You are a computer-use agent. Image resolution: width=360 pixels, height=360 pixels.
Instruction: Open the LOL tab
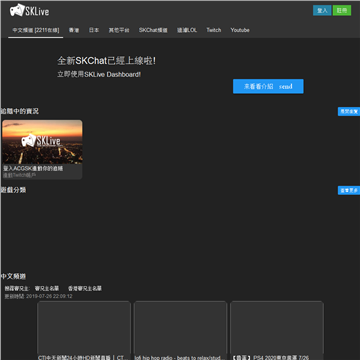187,30
